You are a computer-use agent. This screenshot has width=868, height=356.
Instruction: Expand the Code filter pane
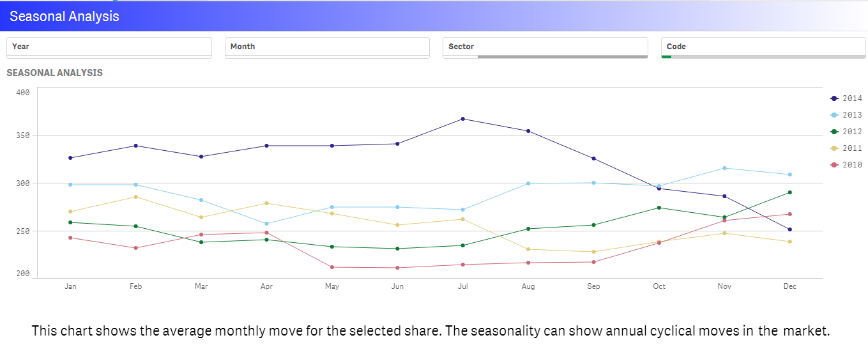763,47
